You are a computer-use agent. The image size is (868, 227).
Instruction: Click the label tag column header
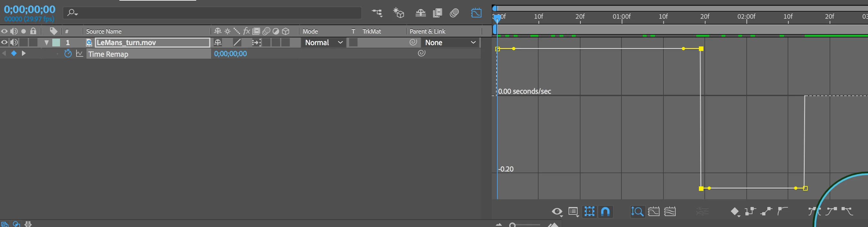click(54, 31)
